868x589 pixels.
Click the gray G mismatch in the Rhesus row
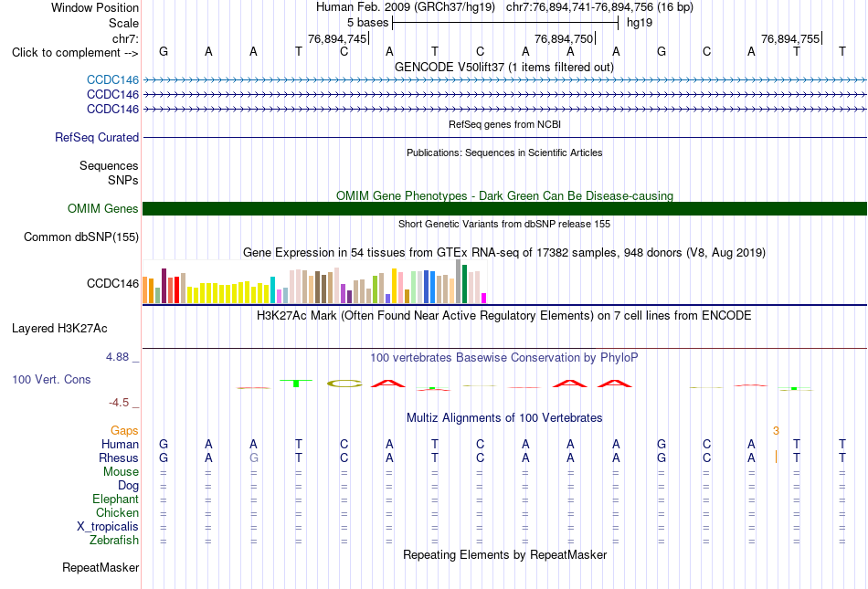click(253, 458)
